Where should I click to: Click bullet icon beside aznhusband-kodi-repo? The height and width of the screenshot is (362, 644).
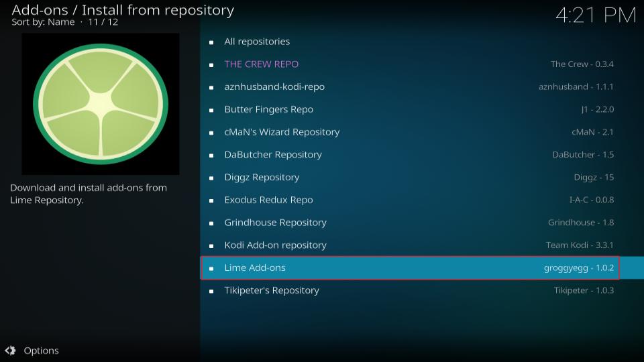pos(211,87)
